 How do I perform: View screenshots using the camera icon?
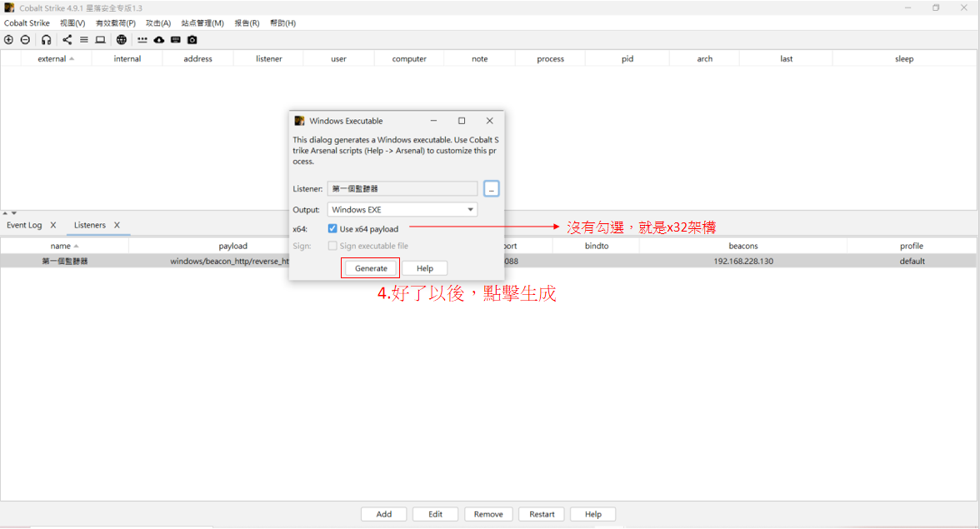(192, 40)
